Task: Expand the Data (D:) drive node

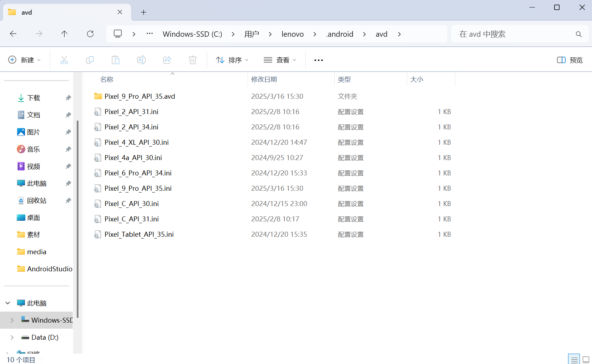Action: click(x=12, y=337)
